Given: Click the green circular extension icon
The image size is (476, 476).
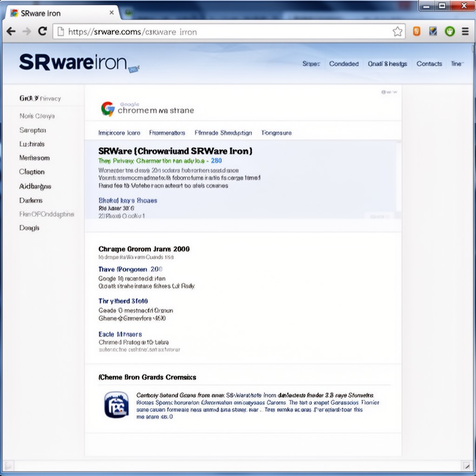Looking at the screenshot, I should click(450, 31).
